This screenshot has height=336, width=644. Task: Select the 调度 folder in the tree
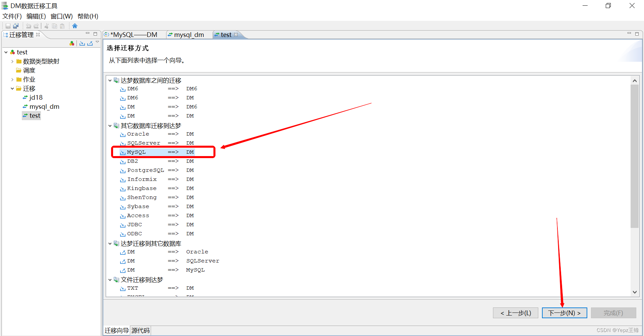pyautogui.click(x=26, y=70)
